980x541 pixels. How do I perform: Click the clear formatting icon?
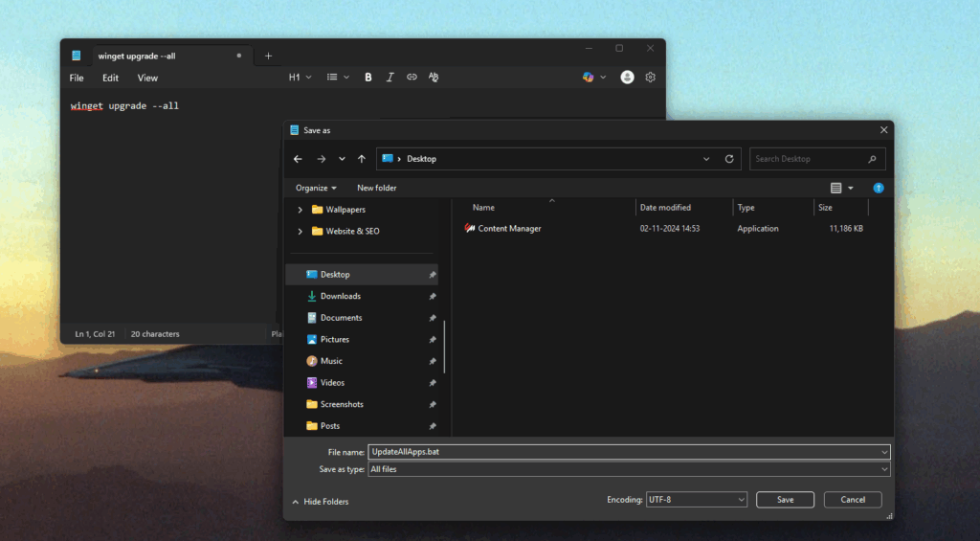pos(434,78)
